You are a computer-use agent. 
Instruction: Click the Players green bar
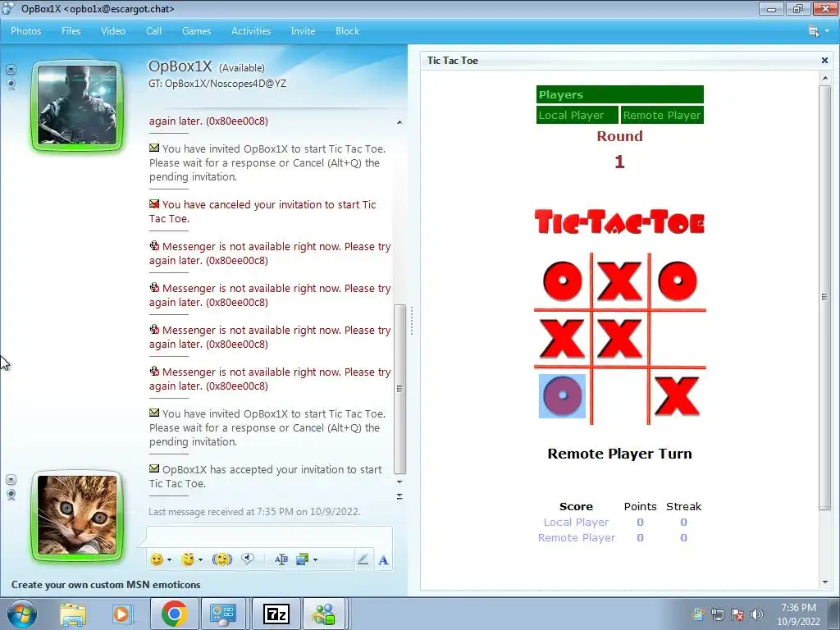click(x=620, y=94)
